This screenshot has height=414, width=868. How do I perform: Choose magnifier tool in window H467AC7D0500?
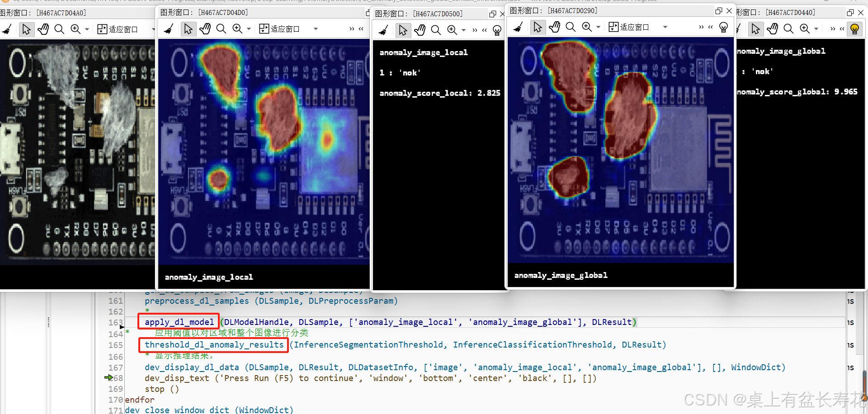coord(436,30)
